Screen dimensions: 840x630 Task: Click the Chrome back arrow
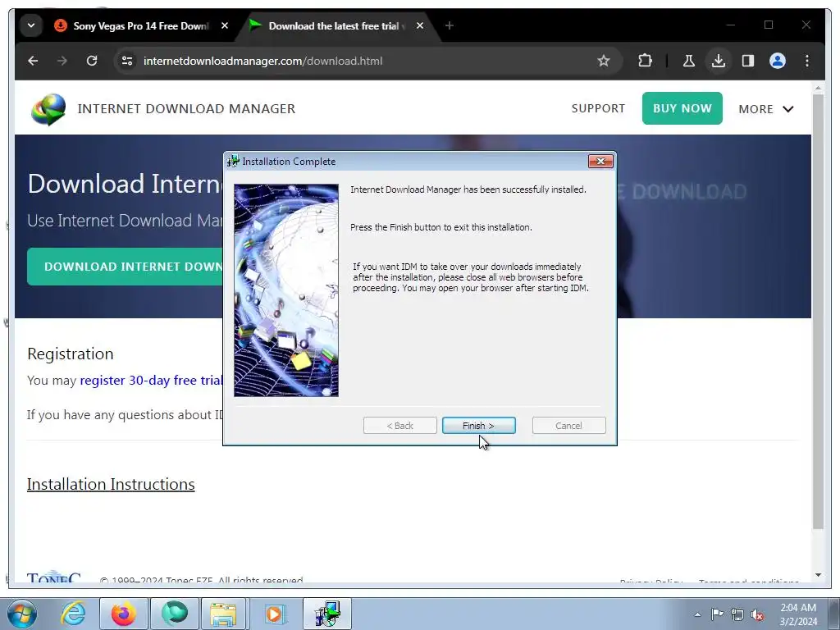coord(33,61)
